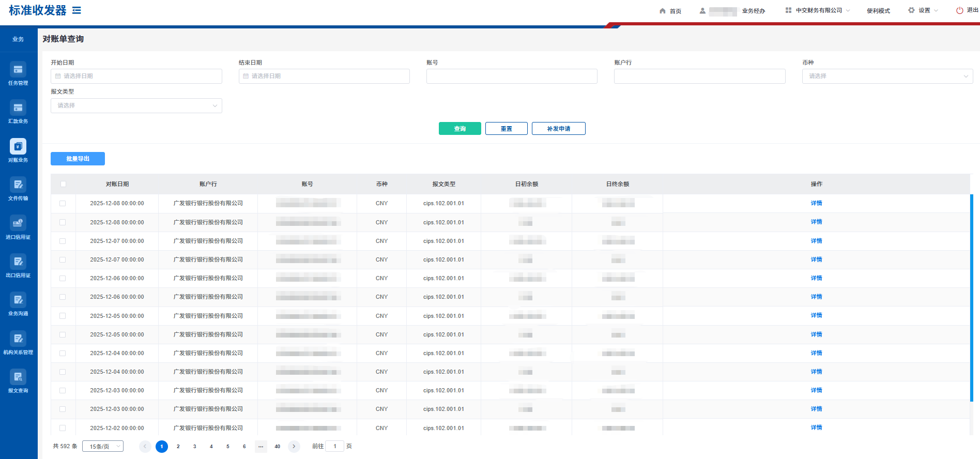
Task: Change the 15条/页 page size selector
Action: click(103, 447)
